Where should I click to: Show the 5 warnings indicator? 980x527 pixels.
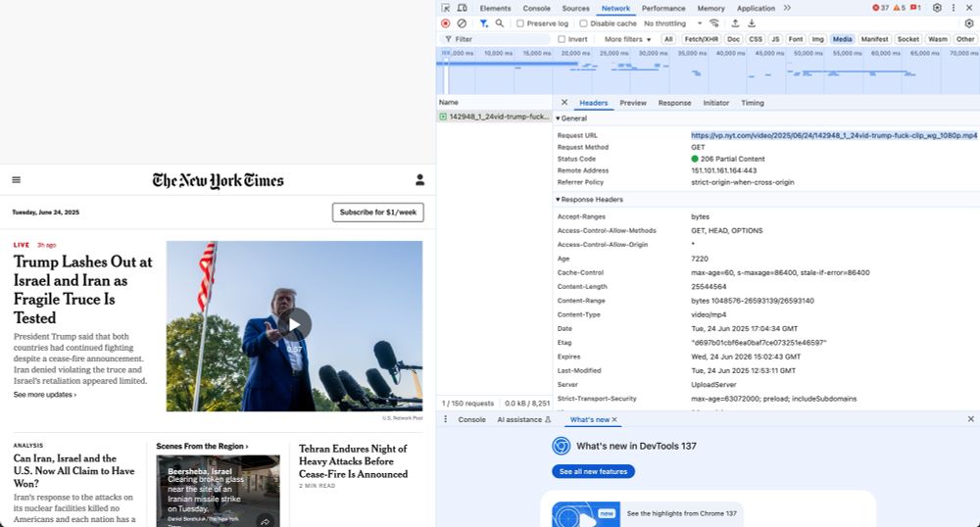pyautogui.click(x=899, y=8)
